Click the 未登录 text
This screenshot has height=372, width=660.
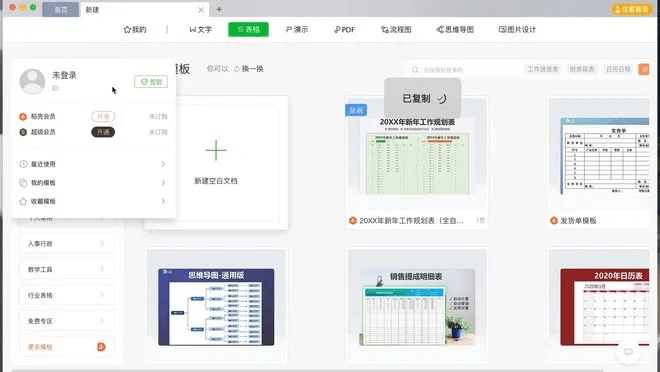tap(64, 75)
